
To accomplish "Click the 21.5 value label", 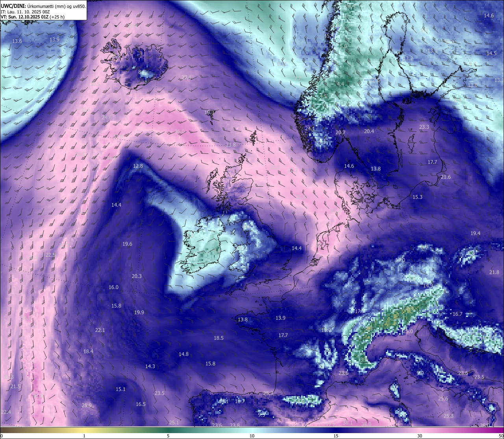I will 15,387.
